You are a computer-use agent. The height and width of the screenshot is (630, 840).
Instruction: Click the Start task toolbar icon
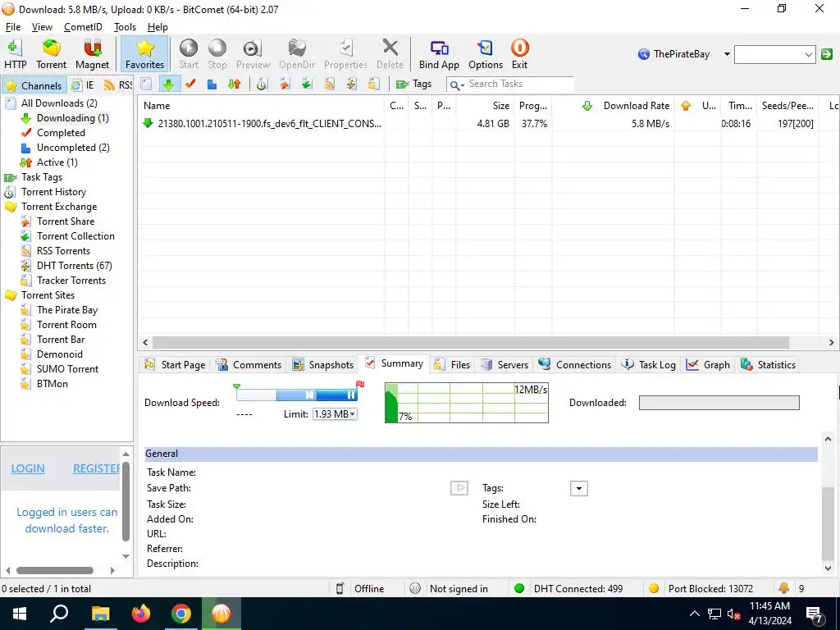point(189,54)
